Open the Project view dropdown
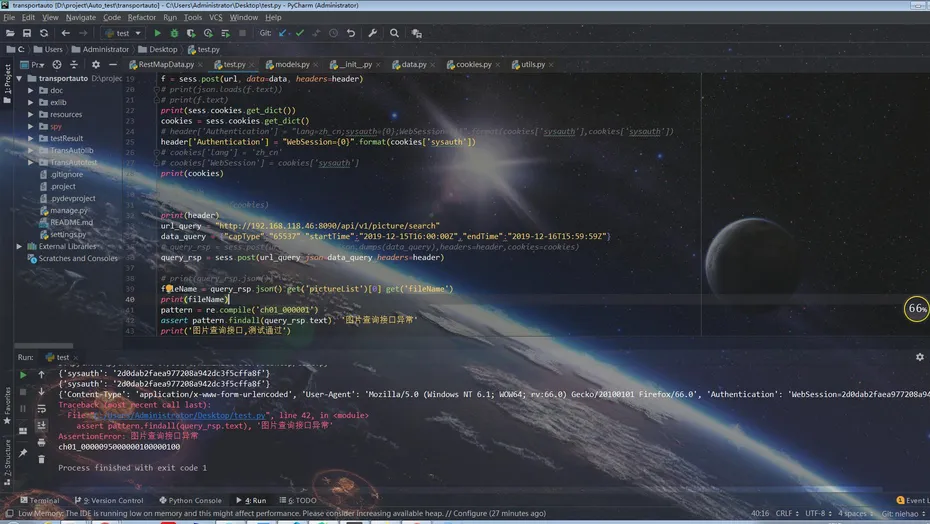Viewport: 930px width, 524px height. click(33, 64)
